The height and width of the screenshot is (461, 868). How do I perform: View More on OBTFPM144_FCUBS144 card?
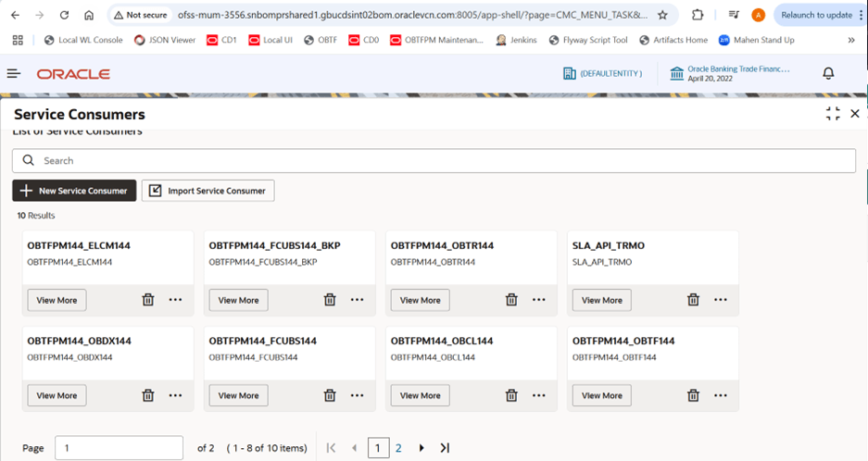(x=239, y=395)
